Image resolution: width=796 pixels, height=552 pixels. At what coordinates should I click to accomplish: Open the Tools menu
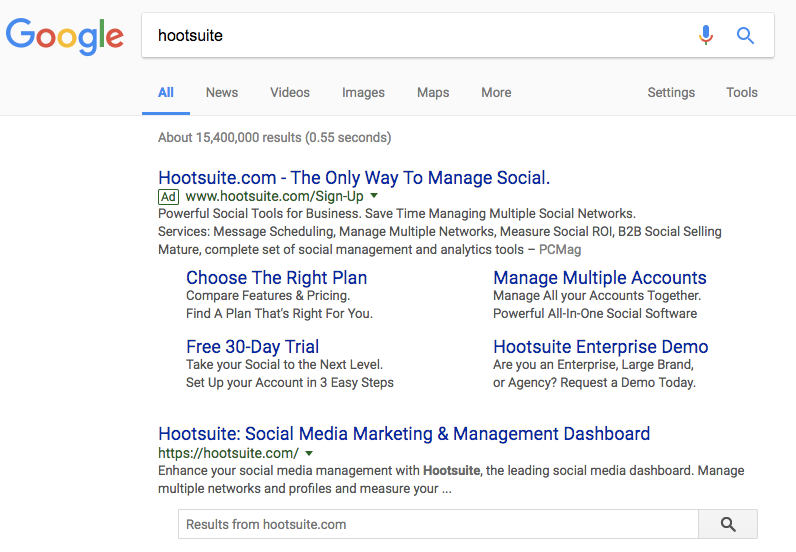point(742,92)
